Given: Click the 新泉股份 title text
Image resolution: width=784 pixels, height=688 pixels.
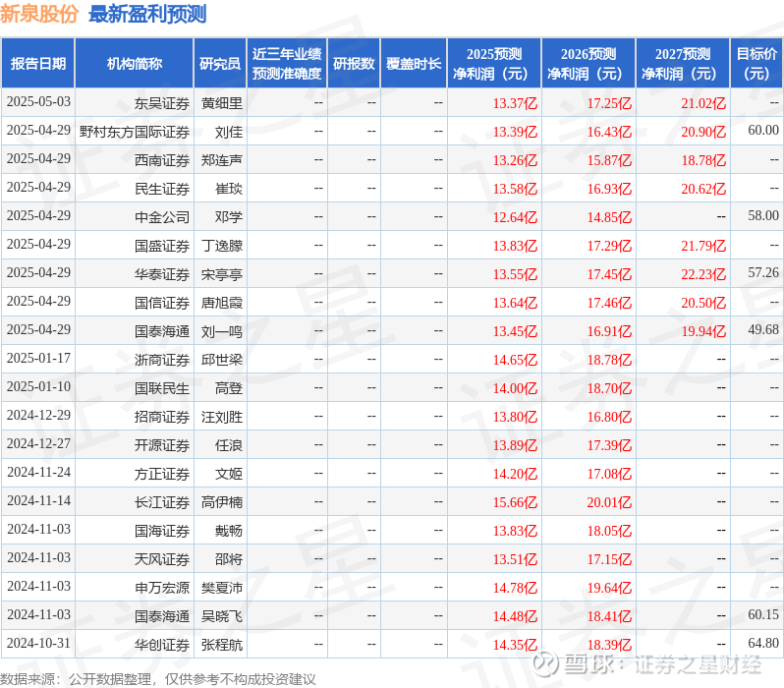Looking at the screenshot, I should [x=39, y=14].
